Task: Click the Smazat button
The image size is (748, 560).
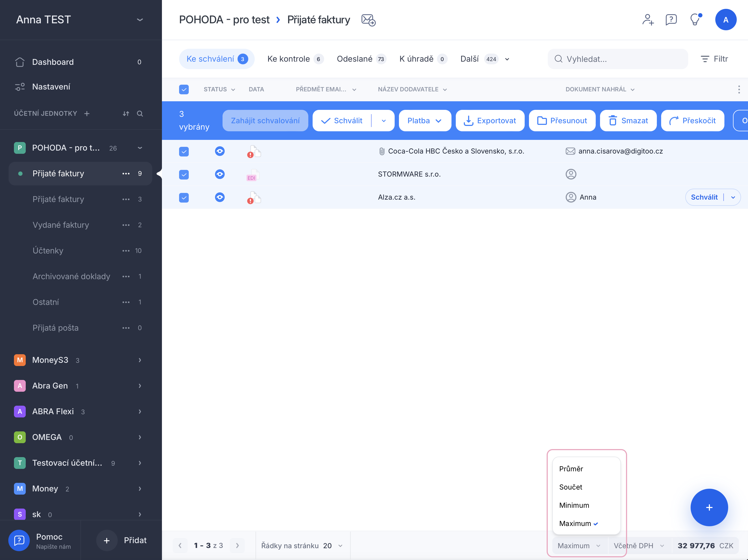Action: click(628, 121)
